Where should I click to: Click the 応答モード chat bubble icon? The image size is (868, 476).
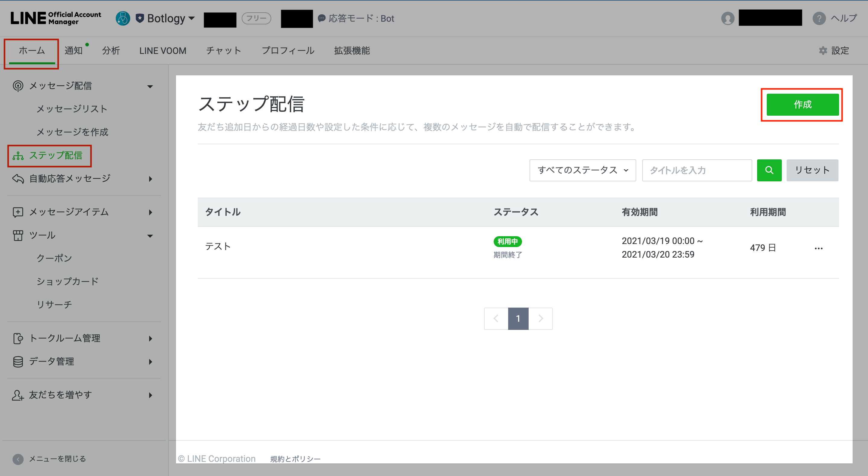(x=322, y=18)
